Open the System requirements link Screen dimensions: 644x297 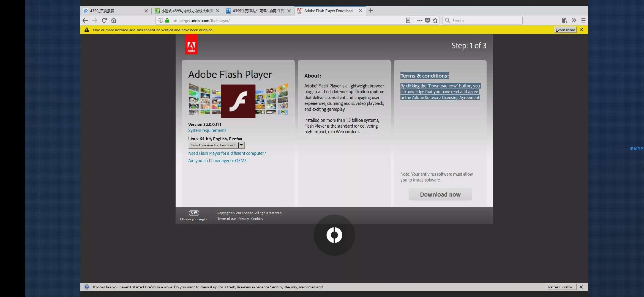point(207,130)
